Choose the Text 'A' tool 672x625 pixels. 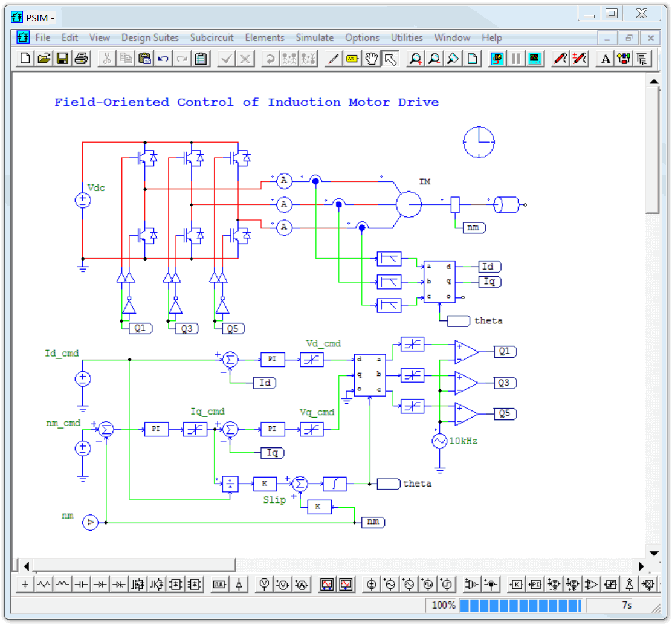[x=606, y=59]
